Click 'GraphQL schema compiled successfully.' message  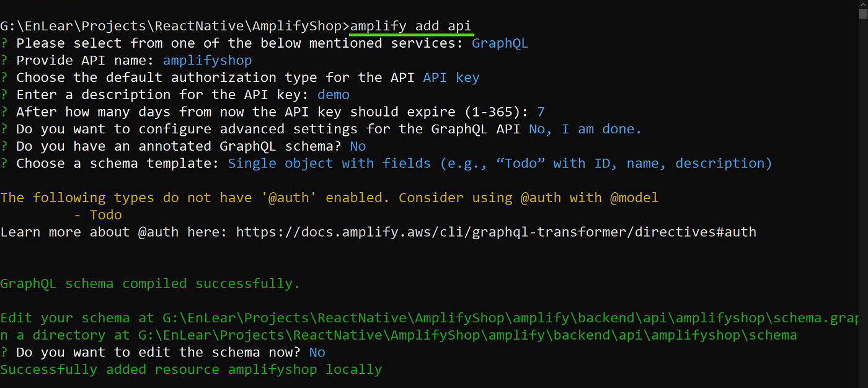point(150,283)
